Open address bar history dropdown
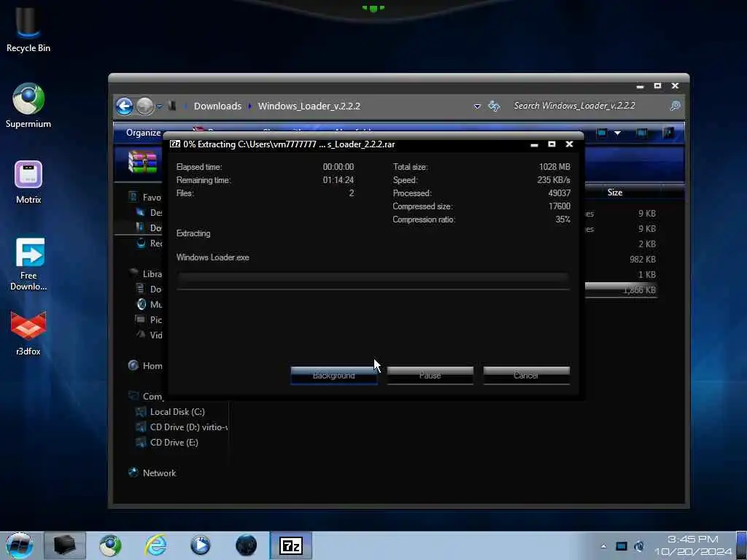 (x=477, y=106)
